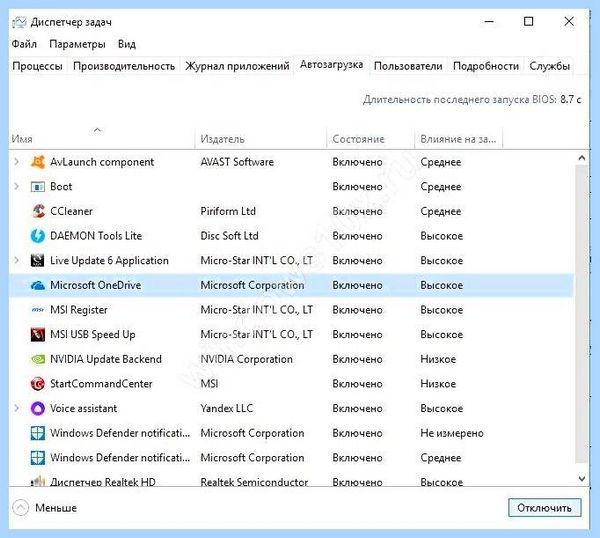Click the Yandex LLC publisher cell

[227, 408]
